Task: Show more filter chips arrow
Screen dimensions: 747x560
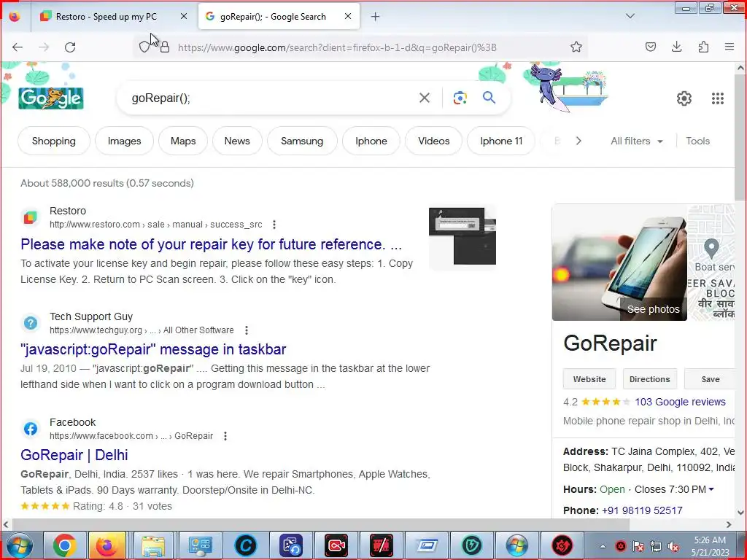Action: [578, 141]
